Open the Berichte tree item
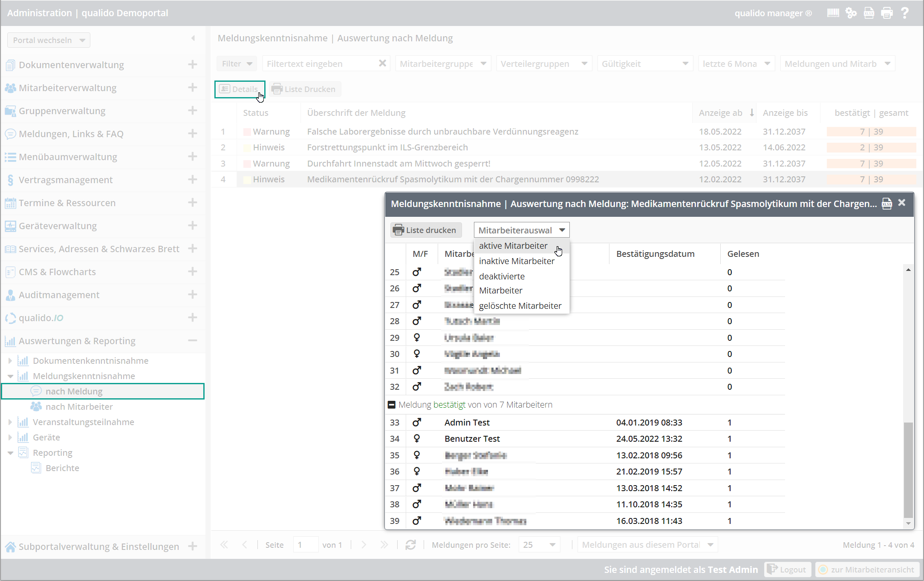The width and height of the screenshot is (924, 581). 103,468
